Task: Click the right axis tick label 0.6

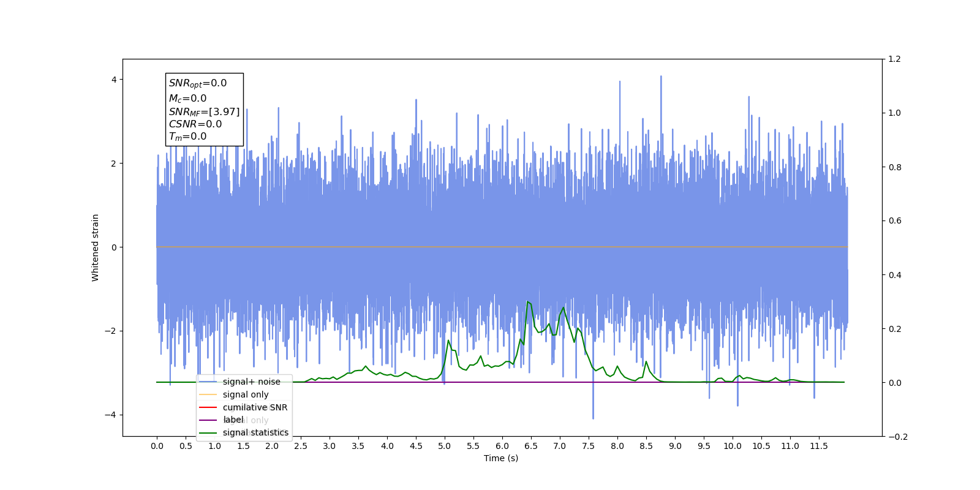Action: coord(895,221)
